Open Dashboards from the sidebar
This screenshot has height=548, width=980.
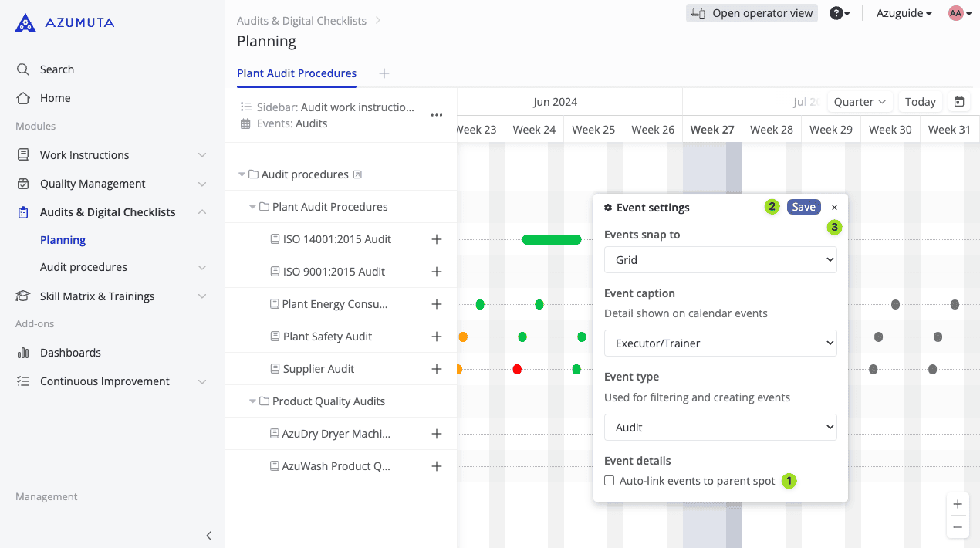point(70,353)
